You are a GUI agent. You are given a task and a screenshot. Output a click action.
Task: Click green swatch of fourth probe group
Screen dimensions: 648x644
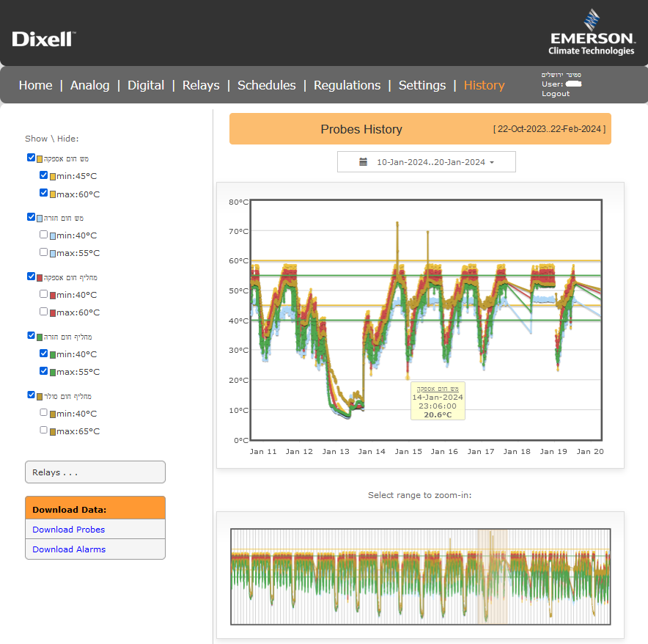[x=40, y=337]
